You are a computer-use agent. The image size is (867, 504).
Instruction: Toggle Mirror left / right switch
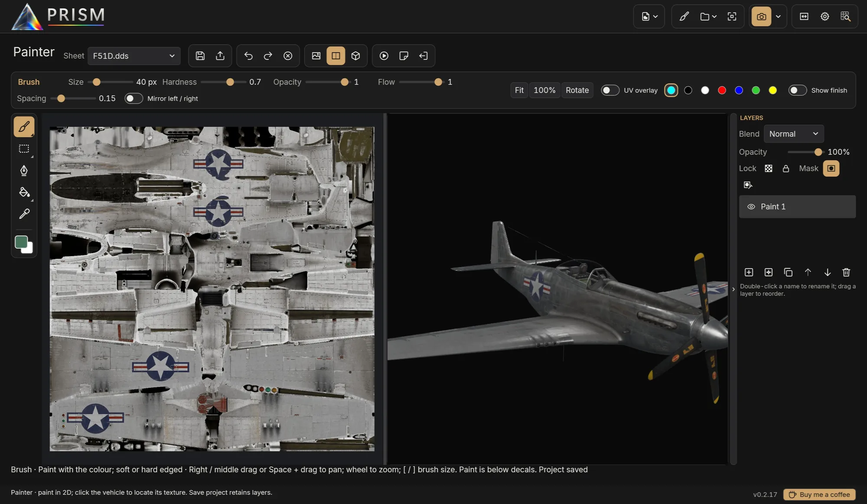tap(134, 98)
